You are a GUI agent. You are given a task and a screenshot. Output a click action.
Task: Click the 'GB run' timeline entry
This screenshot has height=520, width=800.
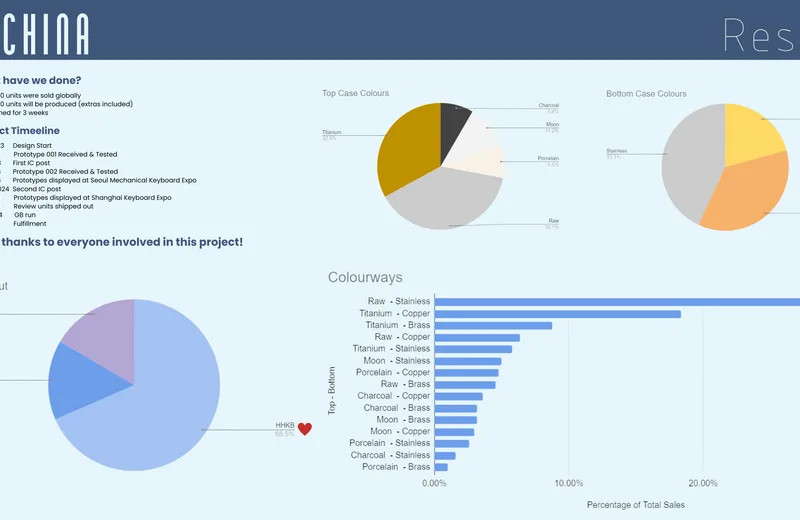(x=25, y=215)
